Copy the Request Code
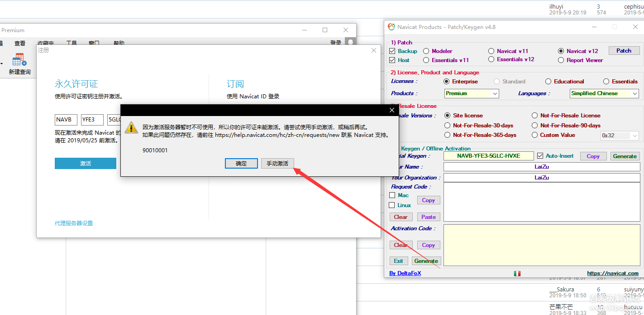 point(428,200)
